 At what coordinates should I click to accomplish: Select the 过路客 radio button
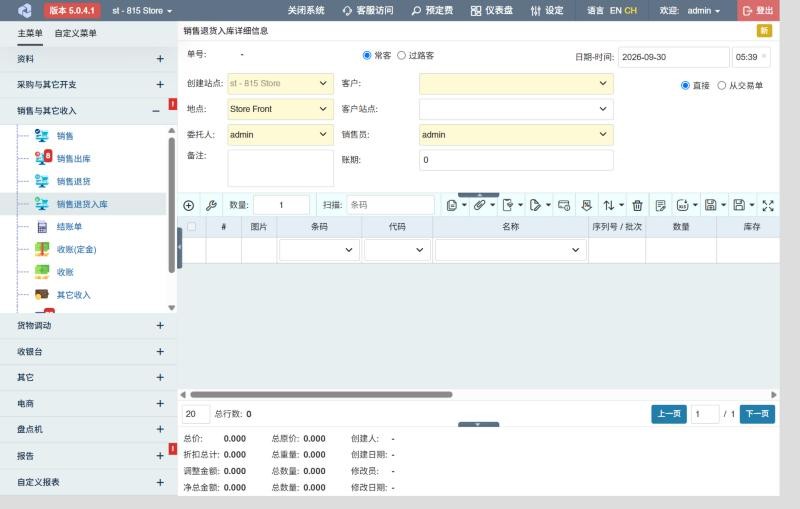click(x=402, y=55)
